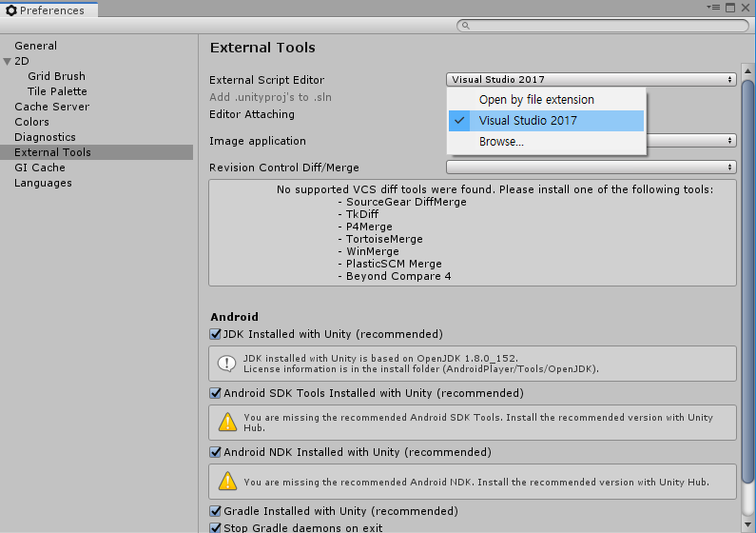Viewport: 756px width, 533px height.
Task: Click the Android SDK warning icon
Action: pos(227,422)
